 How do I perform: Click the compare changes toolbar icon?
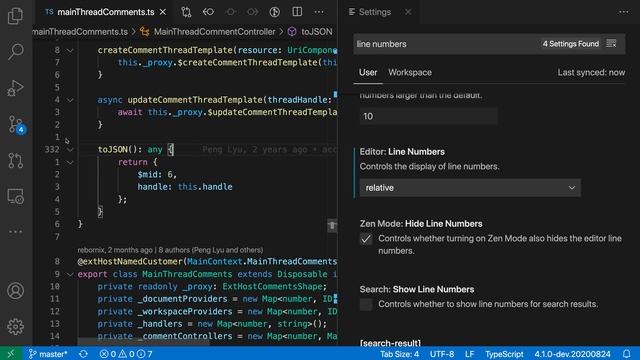pos(186,12)
